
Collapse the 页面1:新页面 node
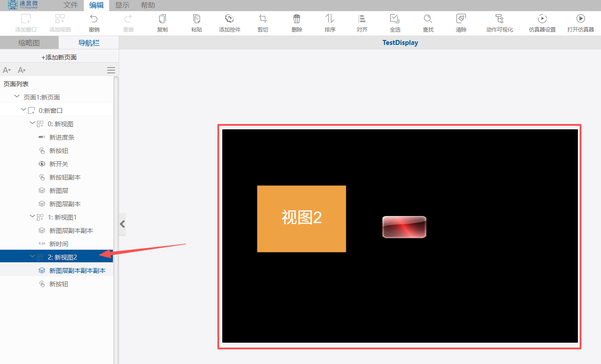coord(17,96)
